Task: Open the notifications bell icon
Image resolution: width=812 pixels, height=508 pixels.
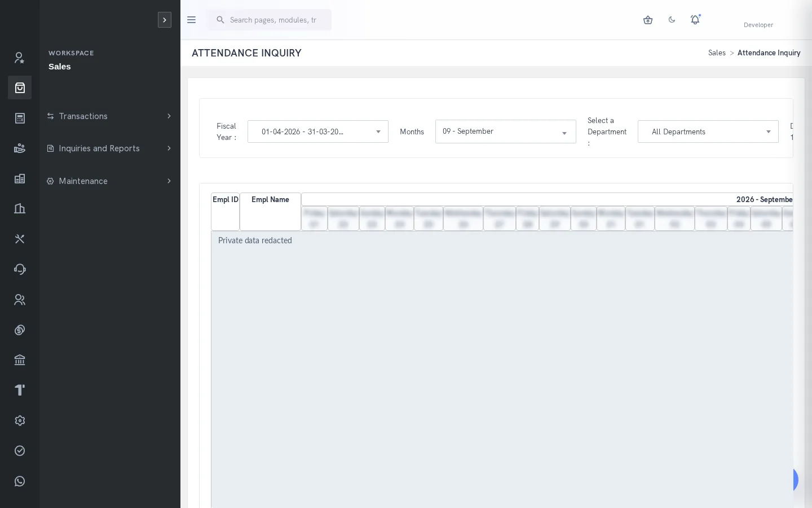Action: (695, 20)
